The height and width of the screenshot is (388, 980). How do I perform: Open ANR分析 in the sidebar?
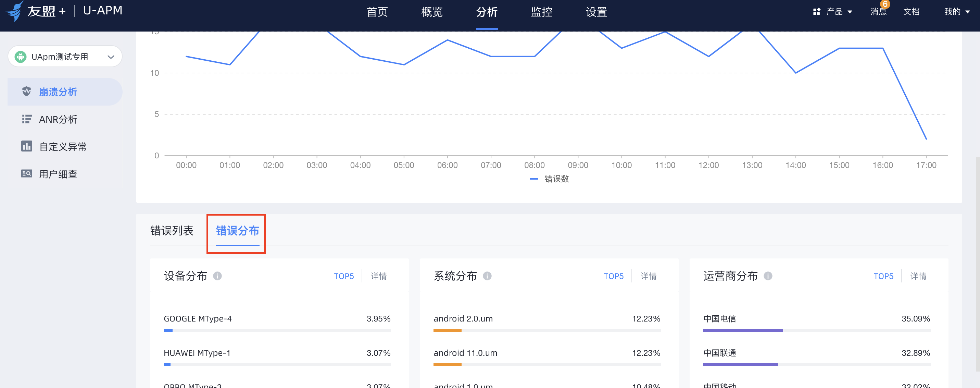coord(65,119)
